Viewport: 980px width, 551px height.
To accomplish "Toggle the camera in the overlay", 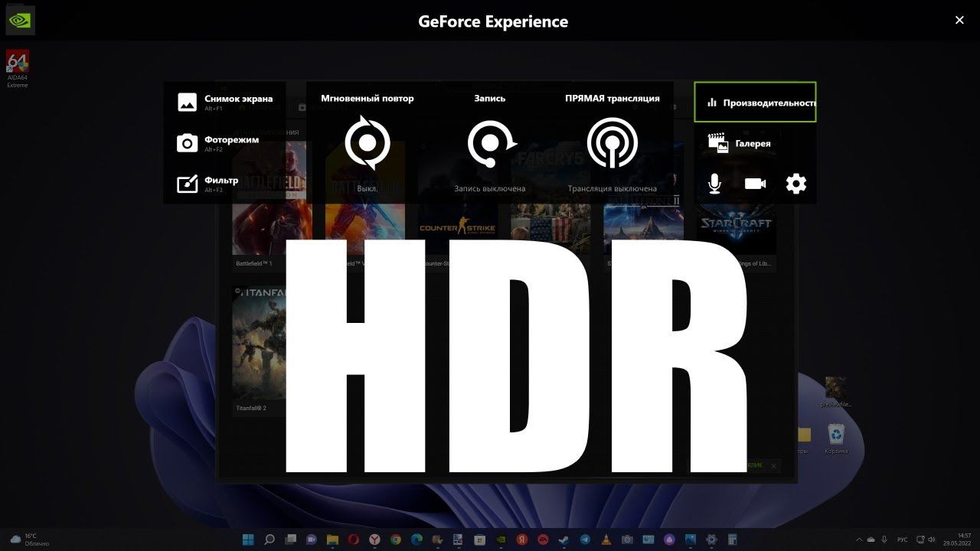I will (x=755, y=184).
